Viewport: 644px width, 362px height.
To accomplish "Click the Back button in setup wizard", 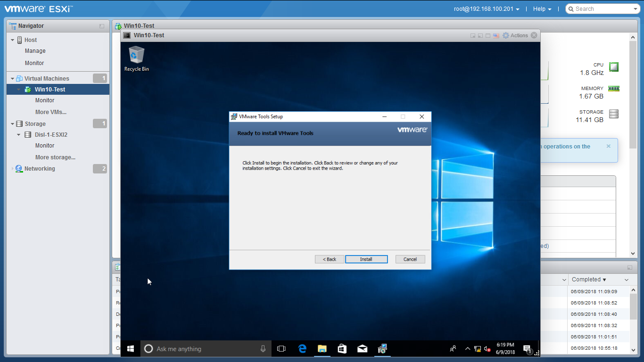I will [x=329, y=259].
